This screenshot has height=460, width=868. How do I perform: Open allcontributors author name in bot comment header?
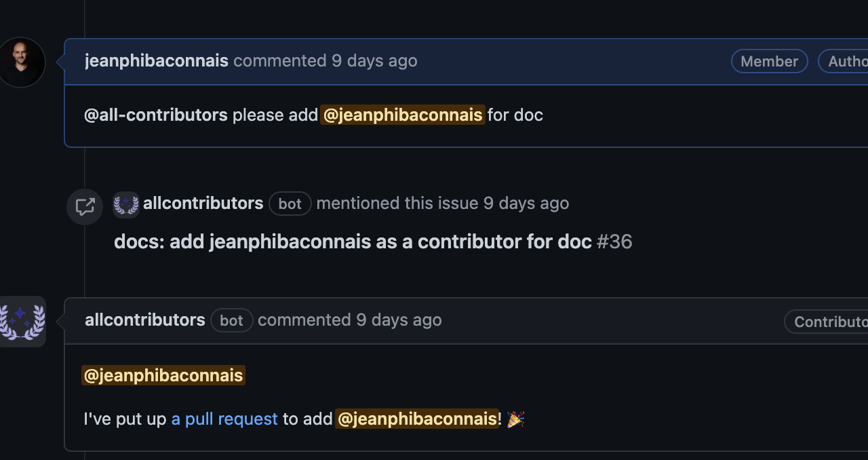(144, 320)
